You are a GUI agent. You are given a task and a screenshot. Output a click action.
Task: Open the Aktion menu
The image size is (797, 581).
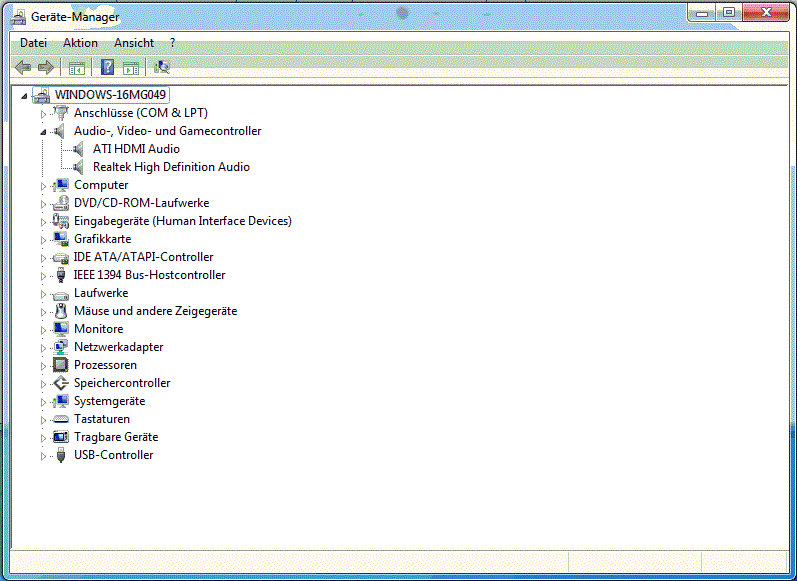coord(80,43)
